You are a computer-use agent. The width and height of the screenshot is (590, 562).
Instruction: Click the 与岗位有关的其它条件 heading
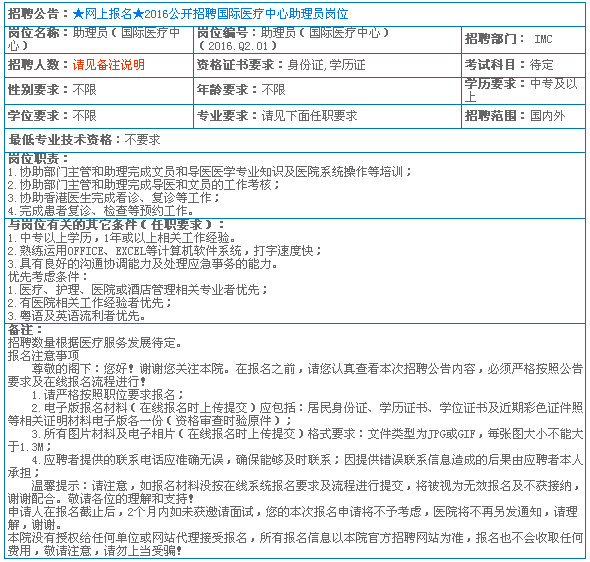click(x=116, y=225)
